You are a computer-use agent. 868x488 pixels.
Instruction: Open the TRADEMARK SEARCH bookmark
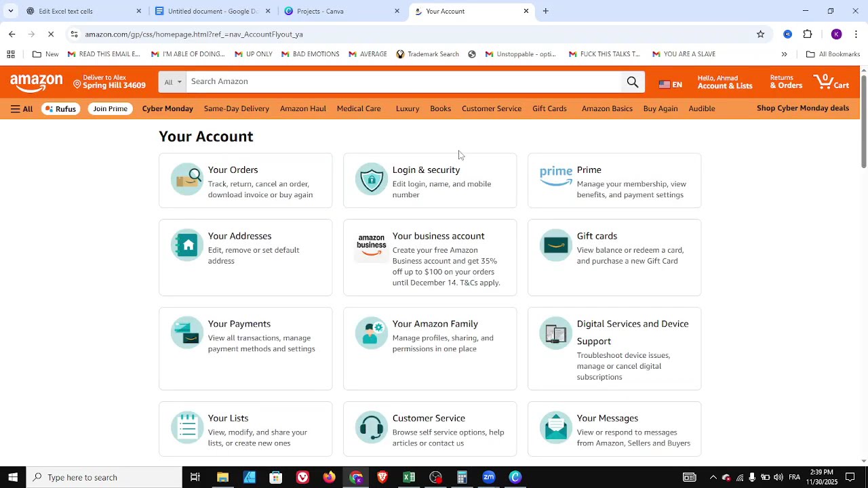[x=427, y=54]
